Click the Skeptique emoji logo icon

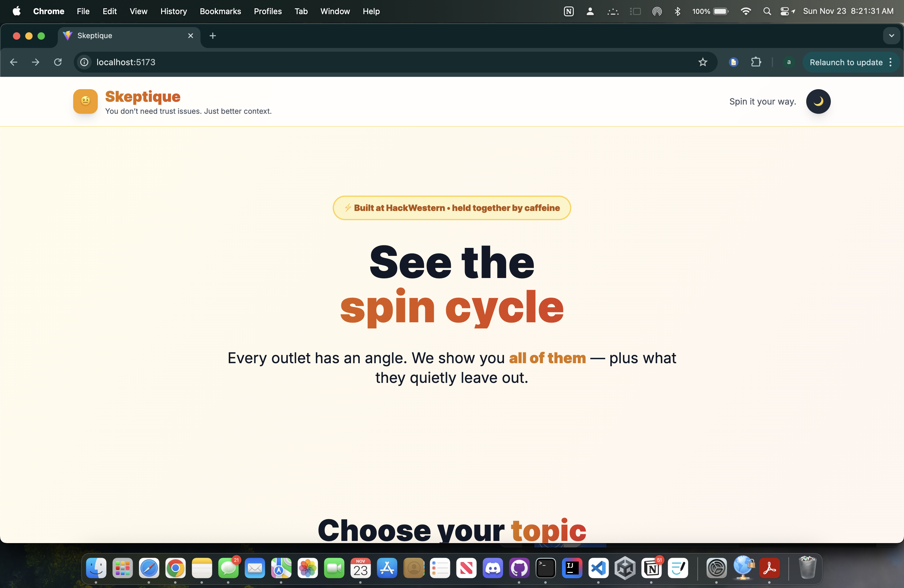85,101
